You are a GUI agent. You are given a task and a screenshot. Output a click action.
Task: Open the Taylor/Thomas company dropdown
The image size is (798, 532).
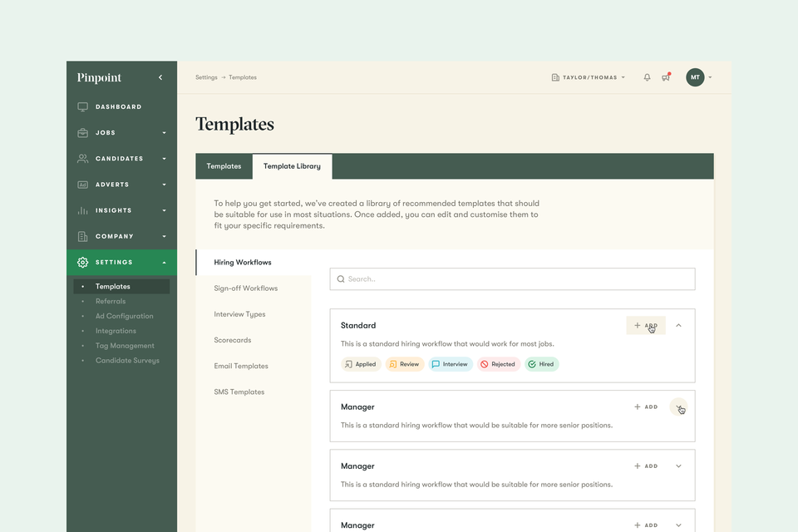[x=589, y=77]
